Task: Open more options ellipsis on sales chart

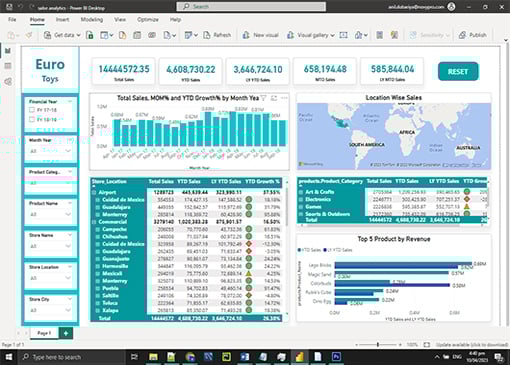Action: [284, 98]
